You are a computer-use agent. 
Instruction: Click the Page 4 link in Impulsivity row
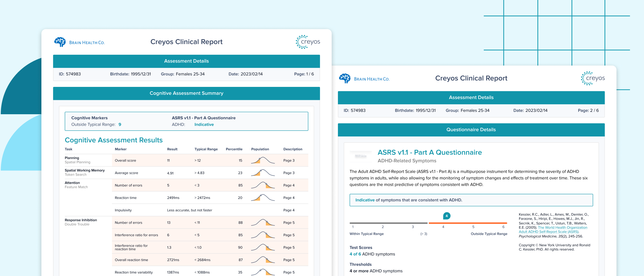289,210
